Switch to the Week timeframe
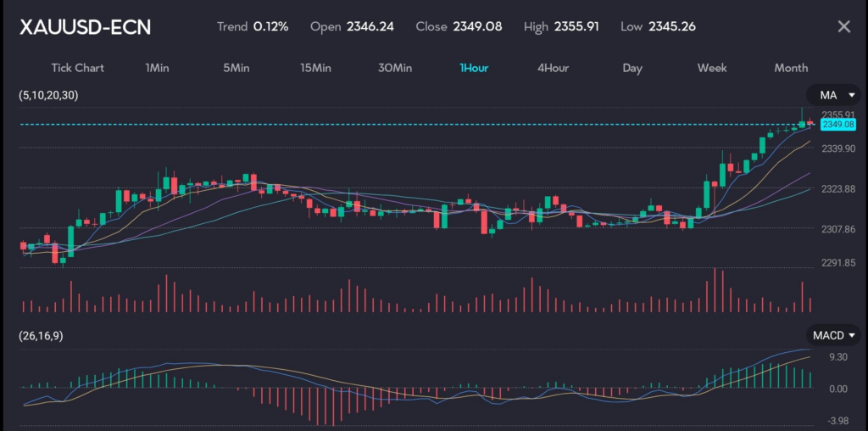Image resolution: width=868 pixels, height=431 pixels. pyautogui.click(x=712, y=68)
